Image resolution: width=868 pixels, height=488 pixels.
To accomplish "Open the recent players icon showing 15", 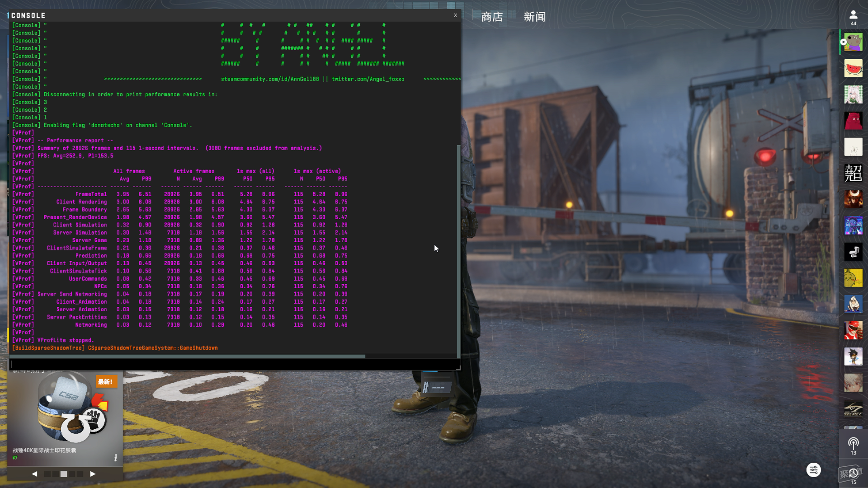I will [x=853, y=476].
